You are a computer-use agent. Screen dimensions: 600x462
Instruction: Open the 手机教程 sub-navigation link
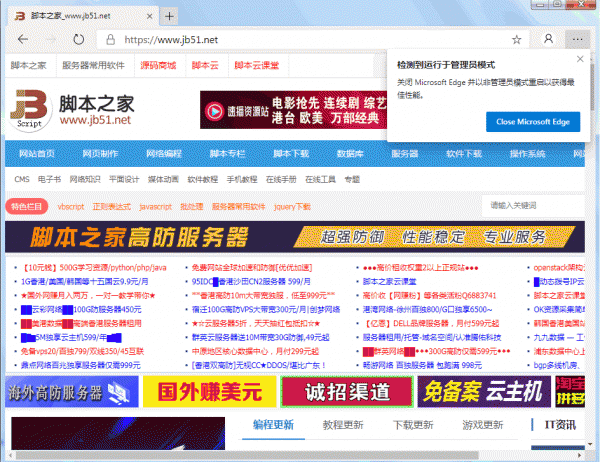pos(242,179)
